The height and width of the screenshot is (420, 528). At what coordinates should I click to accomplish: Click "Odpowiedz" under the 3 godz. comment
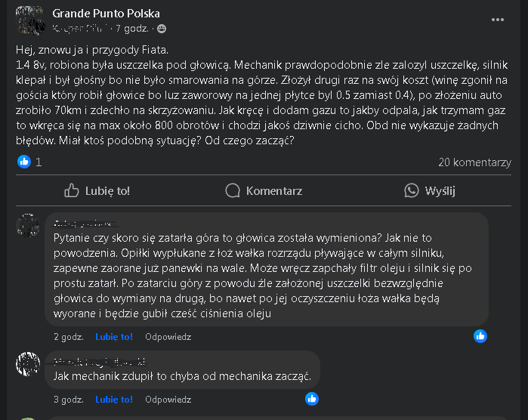(168, 399)
